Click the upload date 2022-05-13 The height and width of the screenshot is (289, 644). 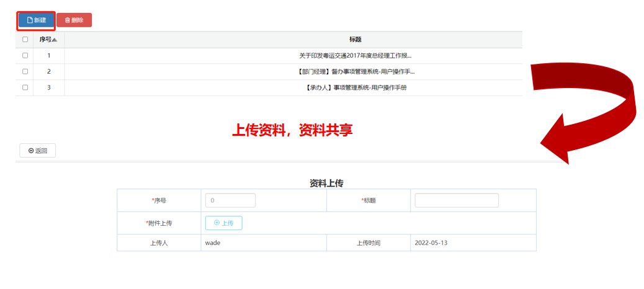(x=431, y=243)
